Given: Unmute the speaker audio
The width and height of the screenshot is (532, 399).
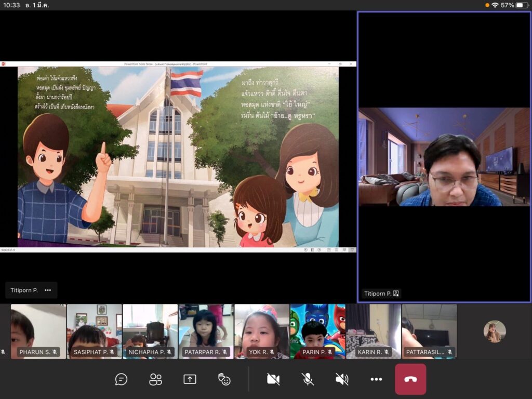Looking at the screenshot, I should pos(342,379).
